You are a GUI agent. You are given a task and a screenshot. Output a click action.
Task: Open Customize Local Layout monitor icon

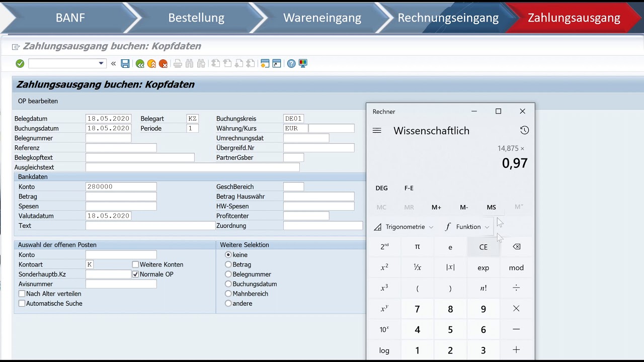tap(303, 63)
